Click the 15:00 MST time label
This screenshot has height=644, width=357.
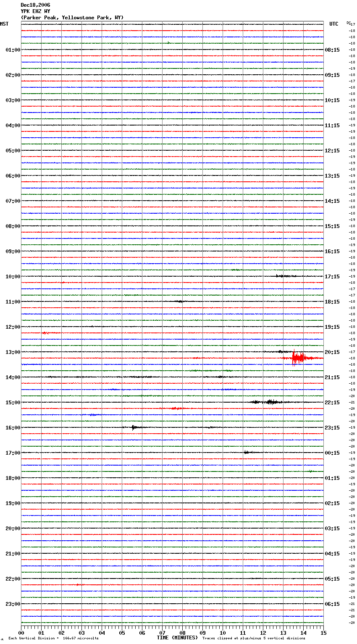click(x=13, y=403)
